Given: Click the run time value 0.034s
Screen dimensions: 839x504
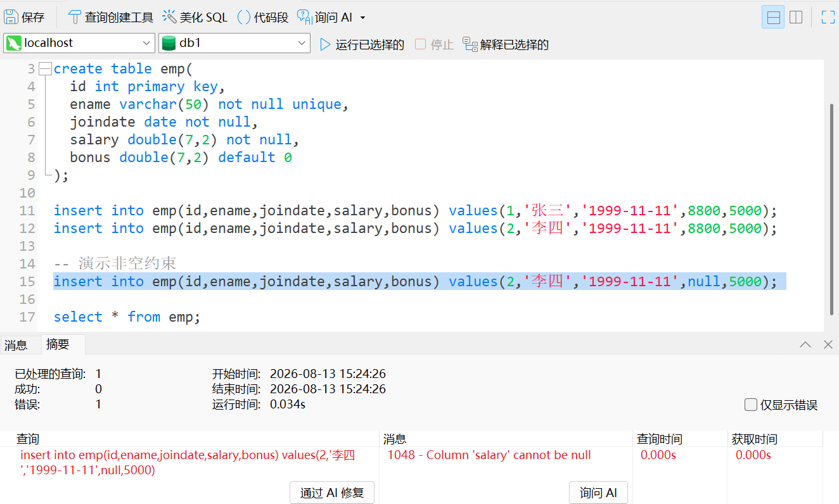Looking at the screenshot, I should 288,404.
